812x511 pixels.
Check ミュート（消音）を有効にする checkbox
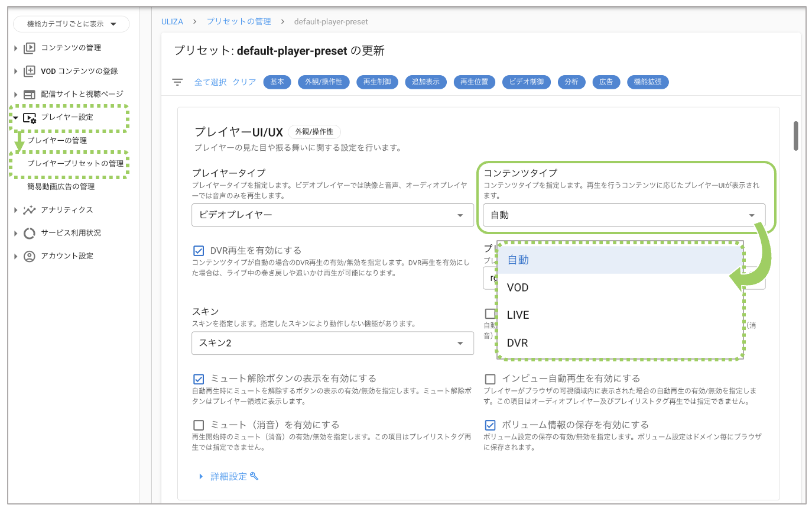point(199,425)
